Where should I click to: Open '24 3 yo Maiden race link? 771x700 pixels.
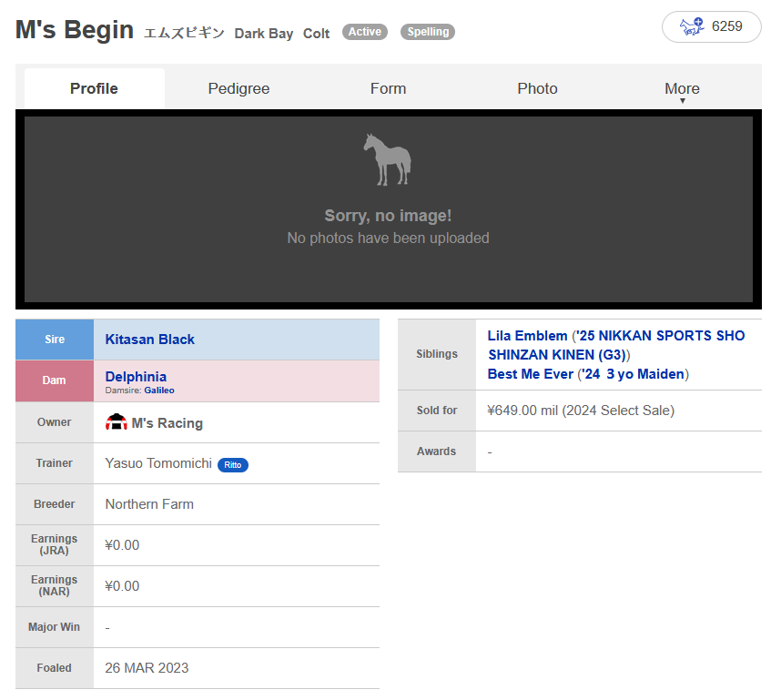633,374
